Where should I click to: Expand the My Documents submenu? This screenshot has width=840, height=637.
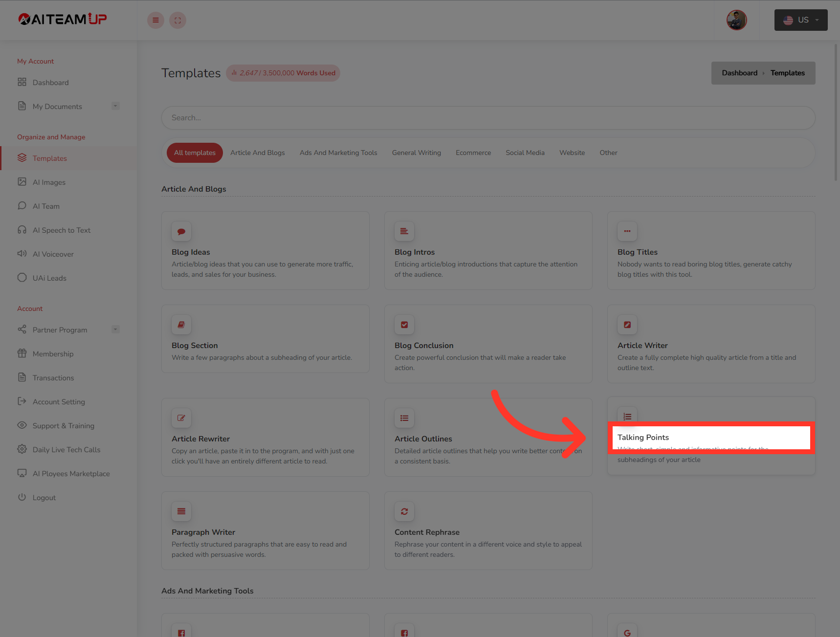point(115,106)
